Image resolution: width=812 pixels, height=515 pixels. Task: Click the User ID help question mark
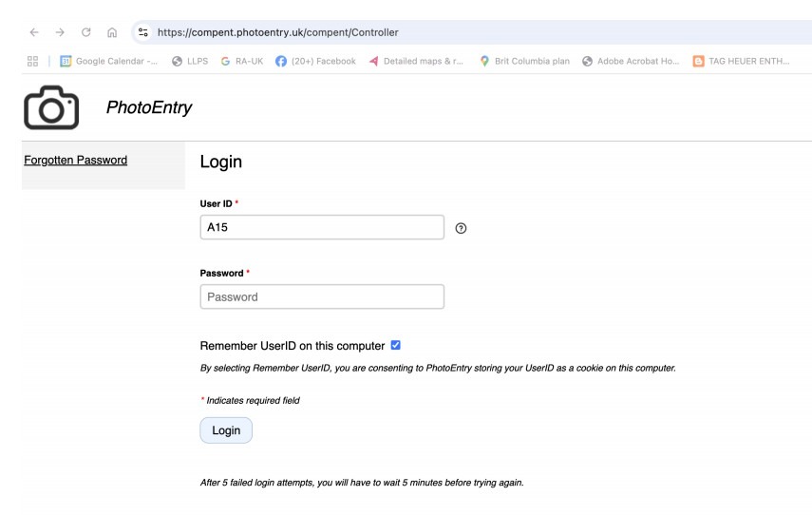(461, 228)
